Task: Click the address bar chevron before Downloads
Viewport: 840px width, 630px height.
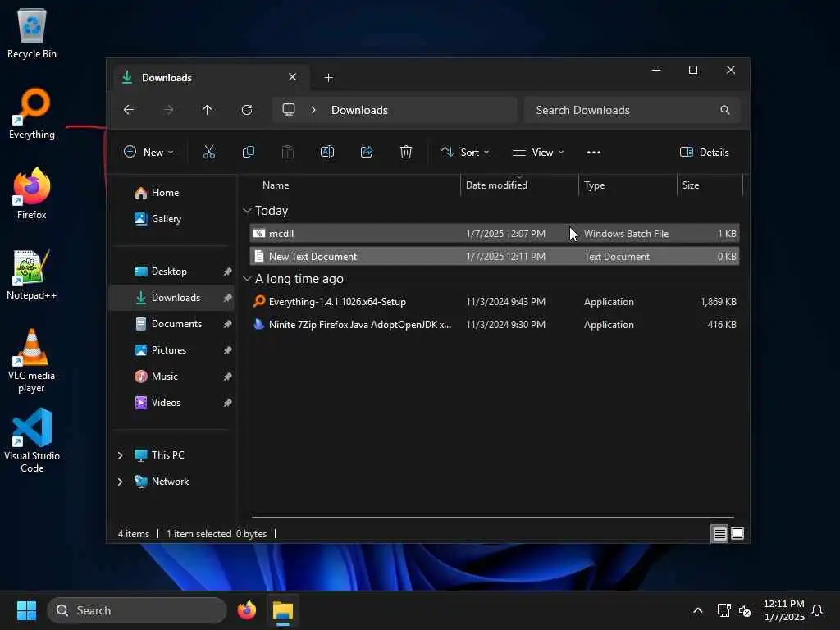Action: [313, 110]
